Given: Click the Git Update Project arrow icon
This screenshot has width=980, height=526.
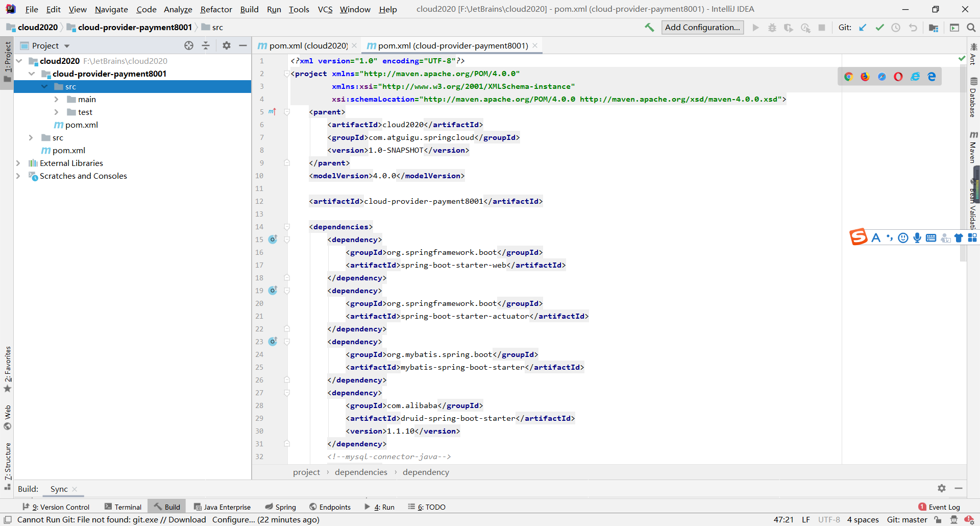Looking at the screenshot, I should [863, 28].
